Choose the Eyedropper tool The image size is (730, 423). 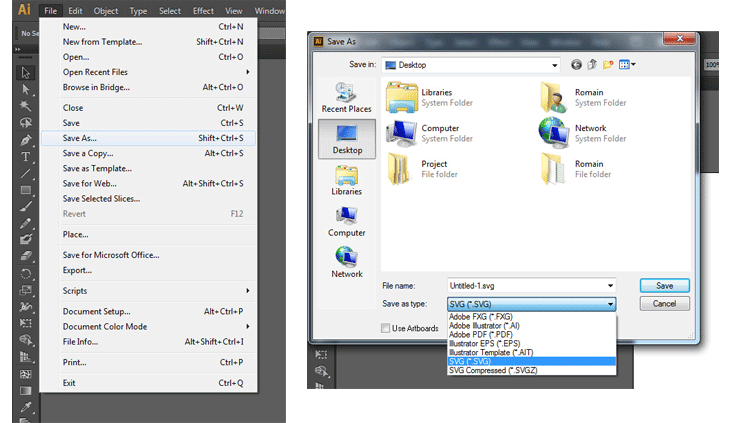[x=25, y=408]
